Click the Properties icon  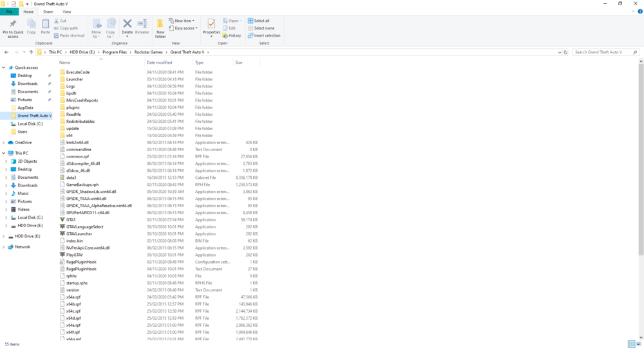pyautogui.click(x=211, y=24)
